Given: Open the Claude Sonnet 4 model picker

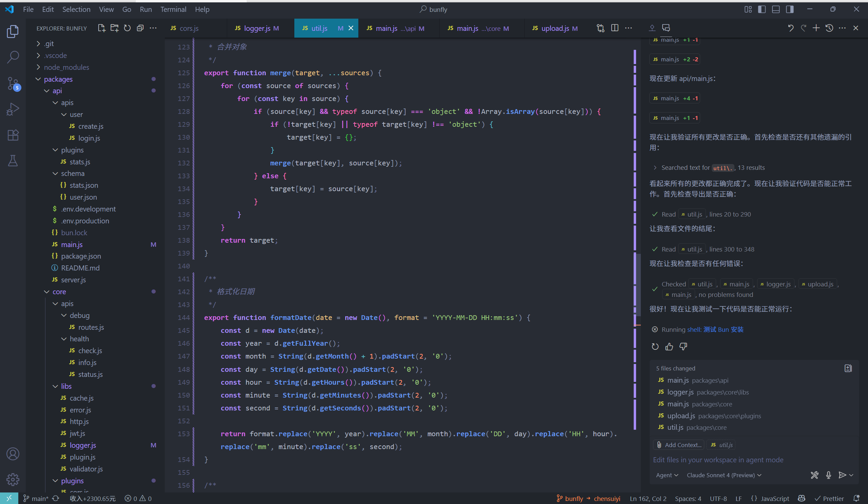Looking at the screenshot, I should click(x=724, y=475).
